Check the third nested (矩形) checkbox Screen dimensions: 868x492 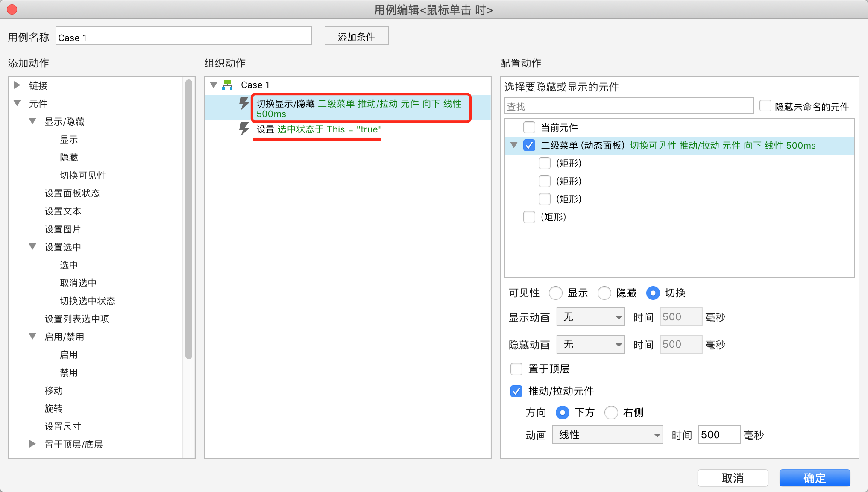pos(545,199)
